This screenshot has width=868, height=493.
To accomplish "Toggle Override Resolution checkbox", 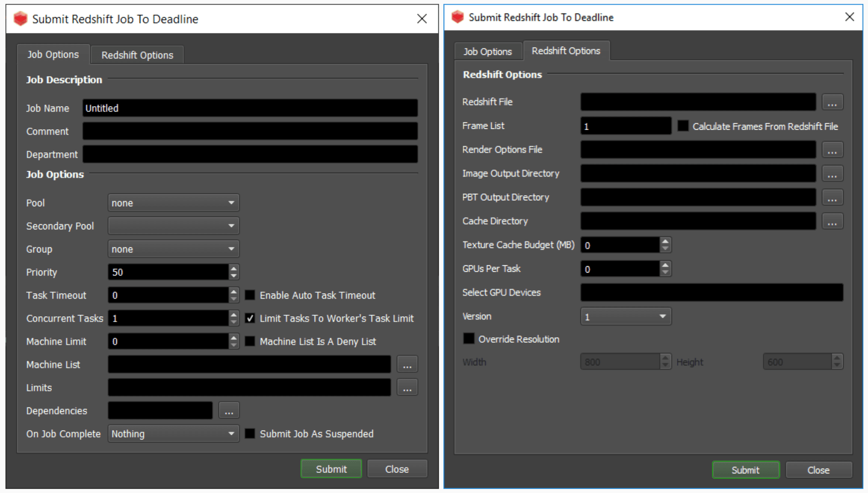I will [469, 339].
